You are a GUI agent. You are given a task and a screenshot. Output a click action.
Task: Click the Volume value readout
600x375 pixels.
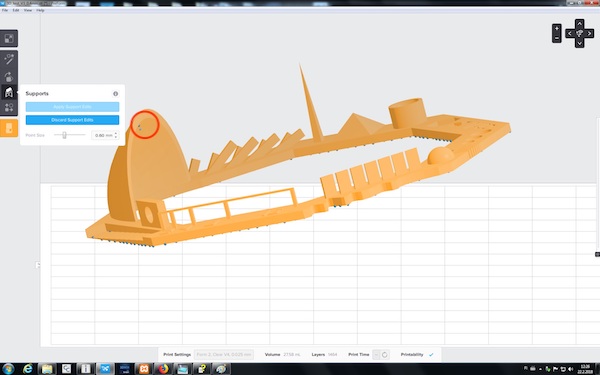292,355
